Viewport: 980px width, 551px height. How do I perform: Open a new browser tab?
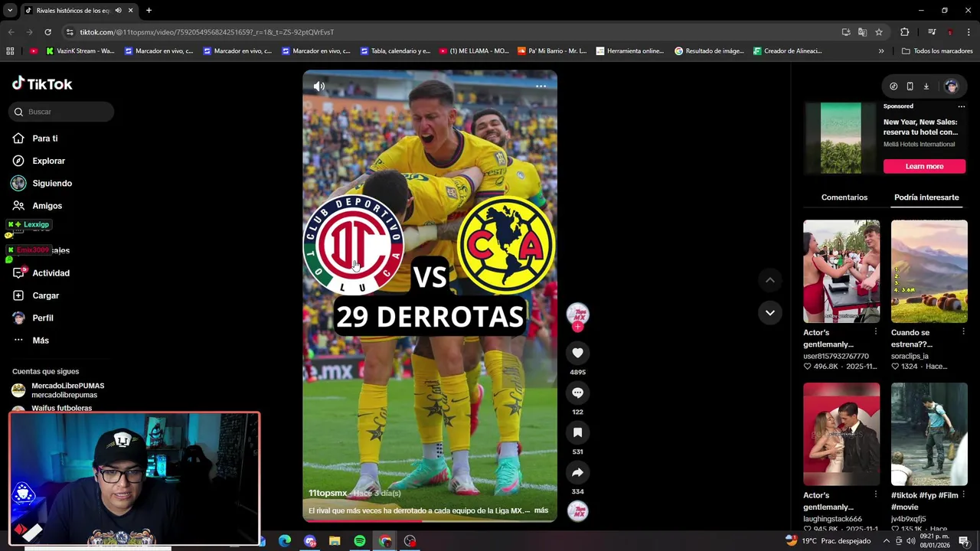[x=149, y=11]
